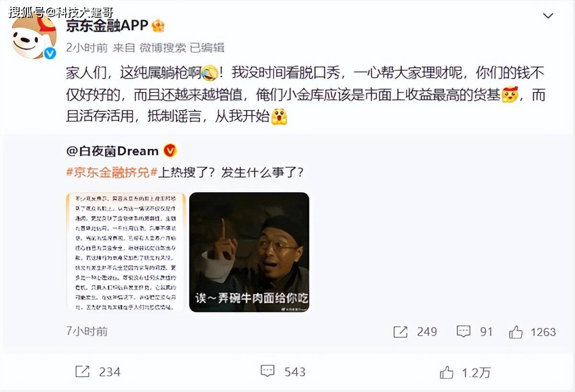Like the quoted post with 1263 likes
Viewport: 575px width, 392px height.
(x=532, y=332)
